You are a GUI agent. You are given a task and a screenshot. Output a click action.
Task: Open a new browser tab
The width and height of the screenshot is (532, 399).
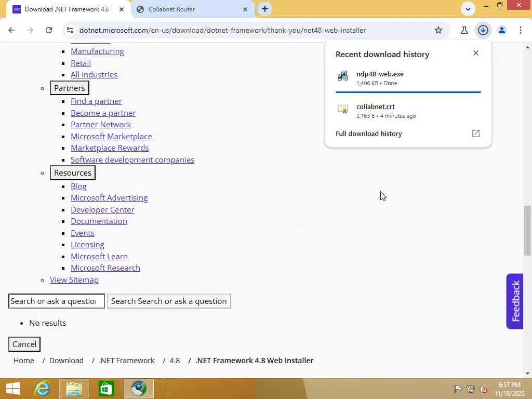pyautogui.click(x=265, y=9)
